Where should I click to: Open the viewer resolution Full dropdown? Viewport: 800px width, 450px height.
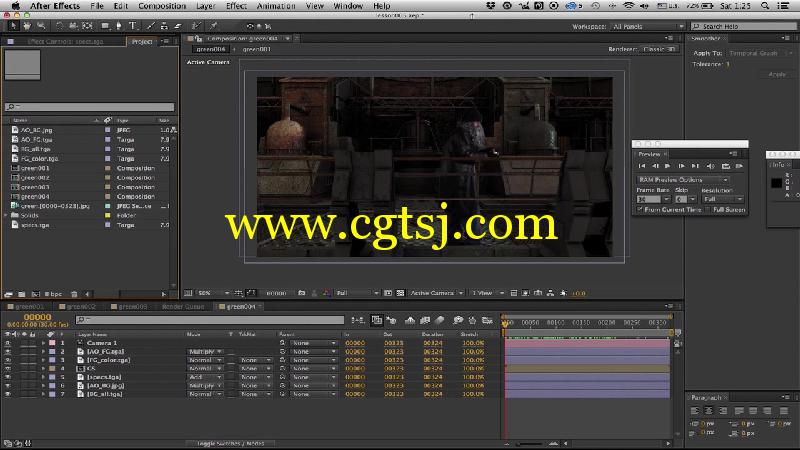[357, 293]
